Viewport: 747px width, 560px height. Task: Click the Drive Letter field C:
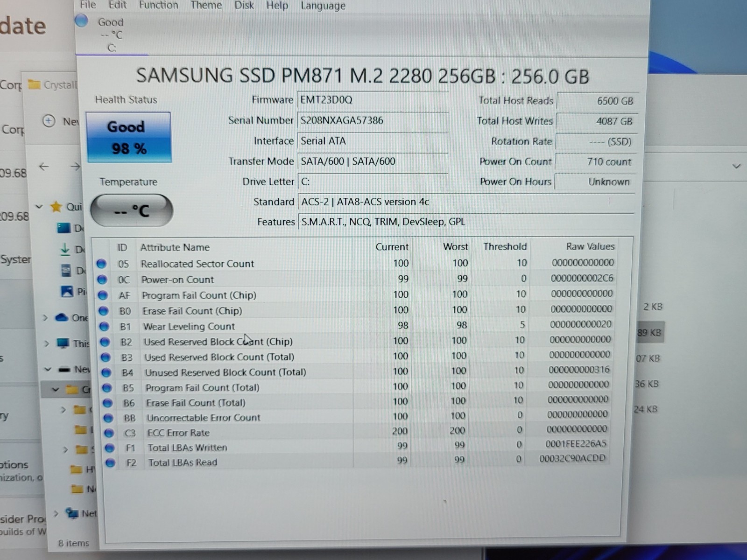pyautogui.click(x=373, y=182)
